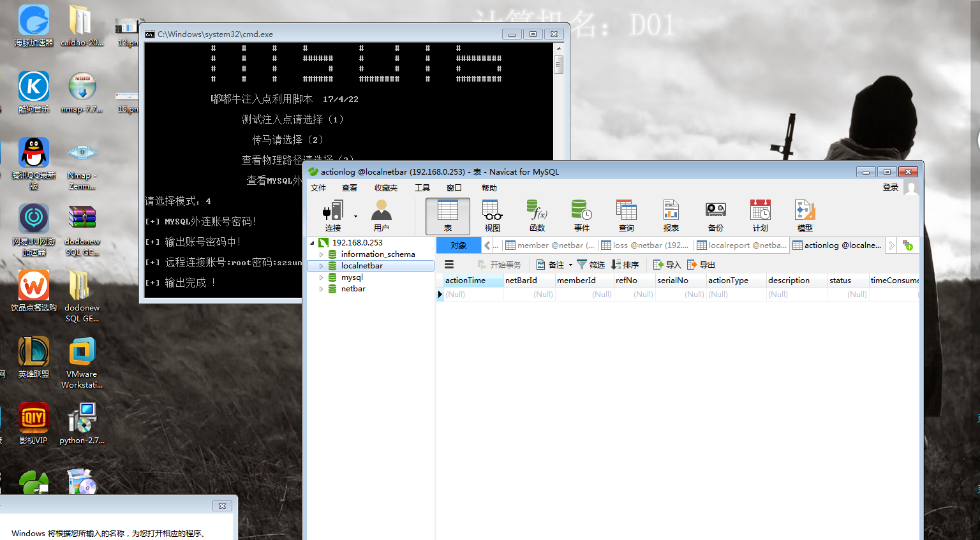The width and height of the screenshot is (980, 540).
Task: Click the netBarId column header
Action: tap(529, 281)
